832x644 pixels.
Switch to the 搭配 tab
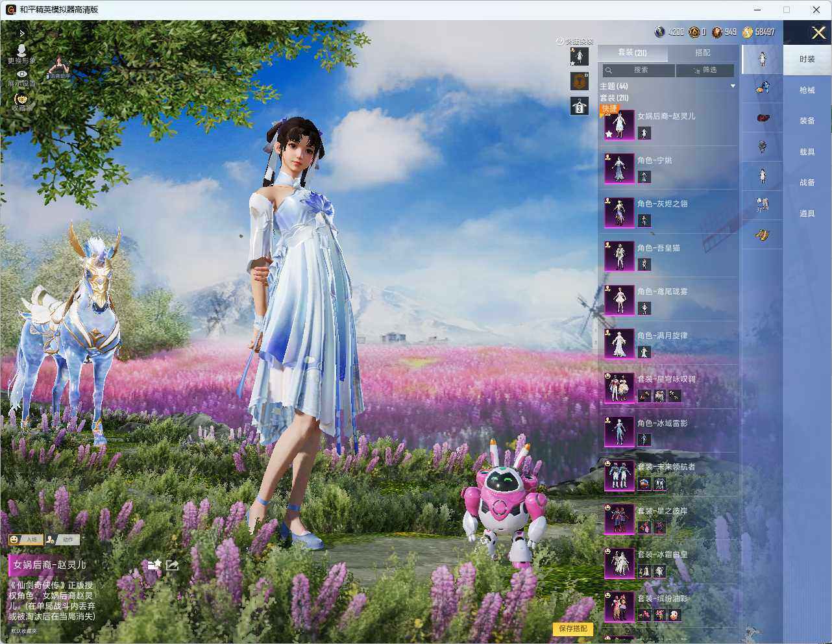(703, 53)
